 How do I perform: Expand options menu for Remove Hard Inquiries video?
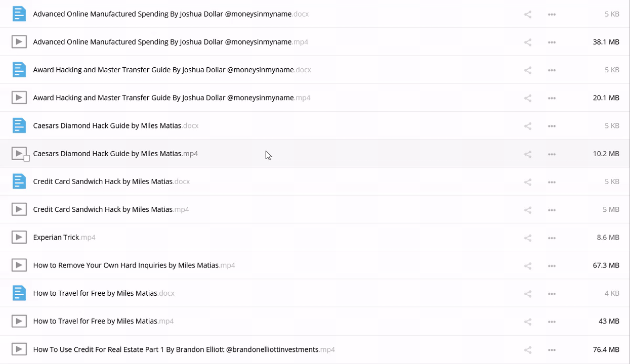point(552,265)
